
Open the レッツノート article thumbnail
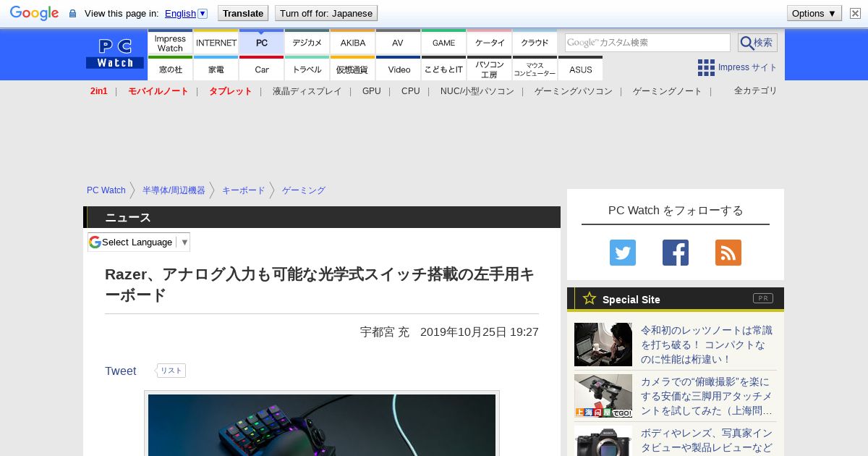coord(603,345)
